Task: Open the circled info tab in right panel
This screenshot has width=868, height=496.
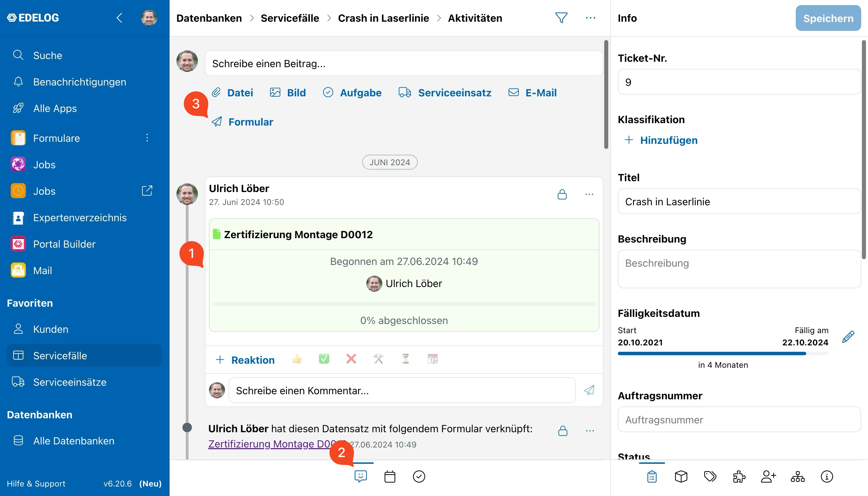Action: (x=827, y=476)
